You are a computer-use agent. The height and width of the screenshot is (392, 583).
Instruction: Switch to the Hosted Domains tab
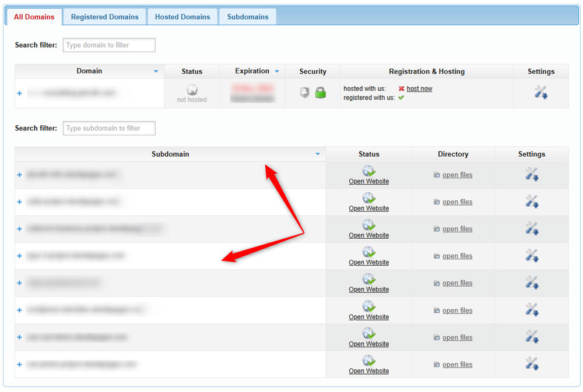(182, 16)
